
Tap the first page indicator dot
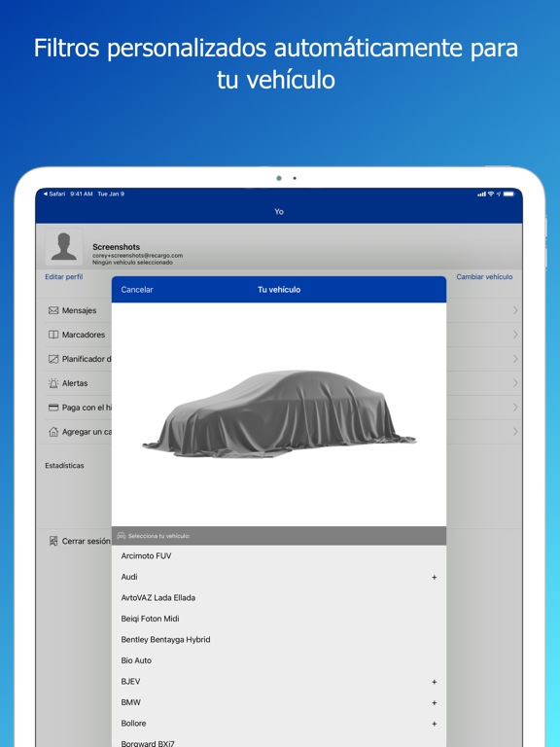[279, 178]
